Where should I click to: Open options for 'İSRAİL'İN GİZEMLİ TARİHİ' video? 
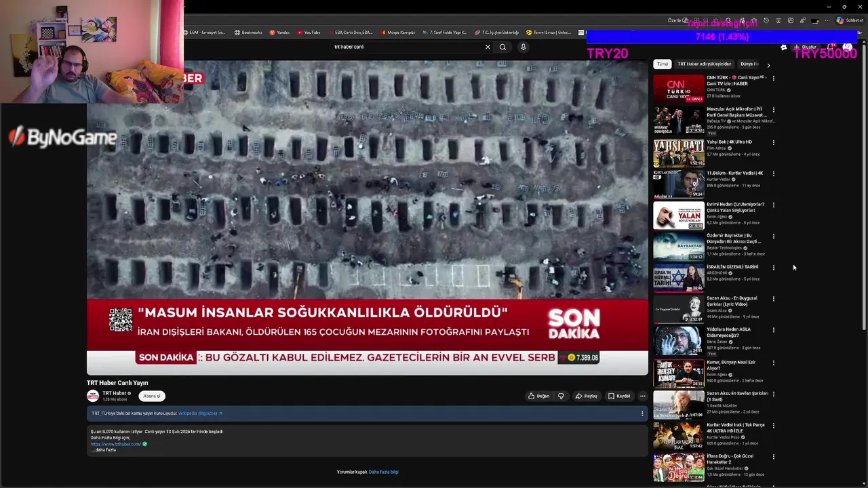[773, 268]
